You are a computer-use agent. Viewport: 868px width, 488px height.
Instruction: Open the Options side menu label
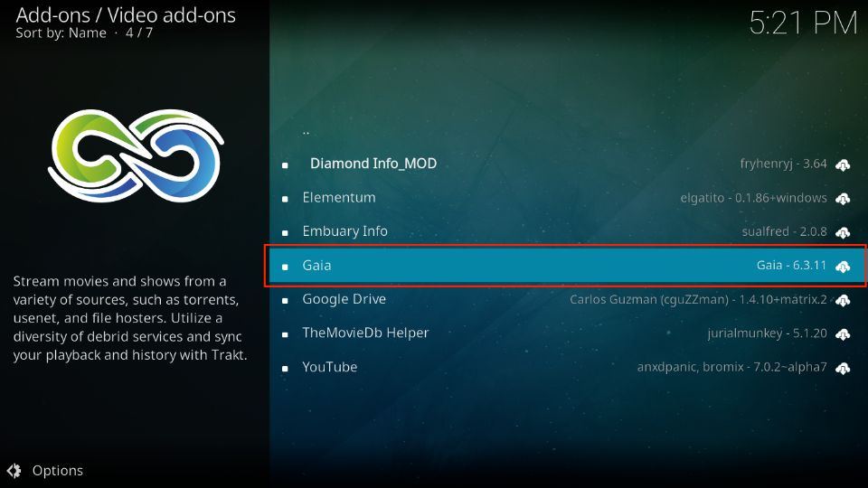coord(58,470)
